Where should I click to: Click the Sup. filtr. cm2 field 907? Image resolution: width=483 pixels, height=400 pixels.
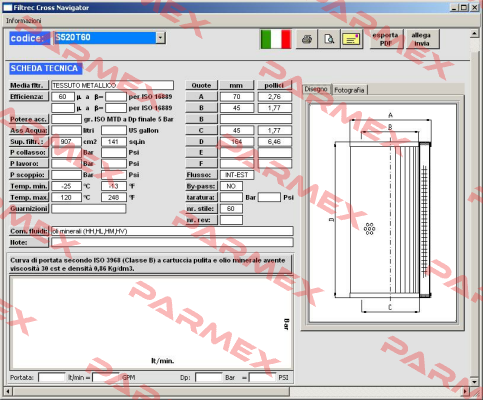pyautogui.click(x=66, y=142)
